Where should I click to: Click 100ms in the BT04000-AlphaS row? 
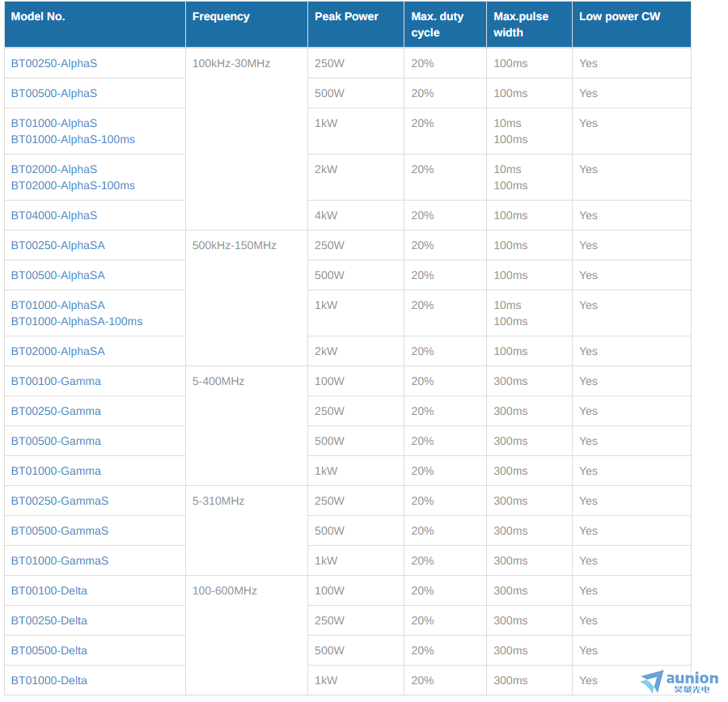pos(510,215)
